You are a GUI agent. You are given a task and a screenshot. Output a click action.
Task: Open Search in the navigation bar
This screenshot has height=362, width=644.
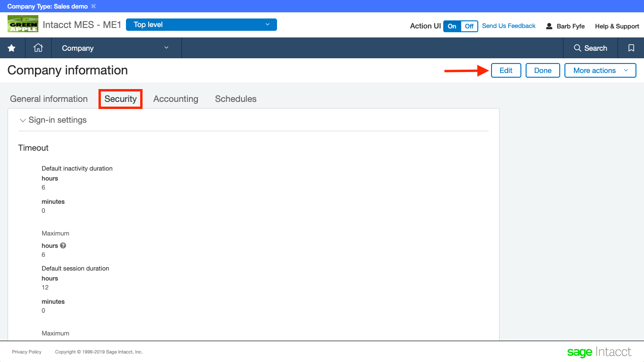(x=590, y=48)
